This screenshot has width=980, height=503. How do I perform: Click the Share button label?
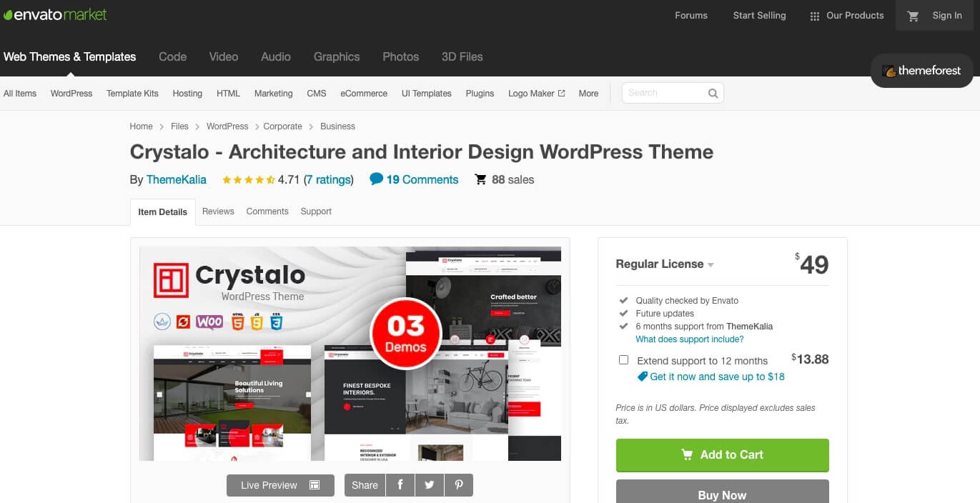[365, 485]
